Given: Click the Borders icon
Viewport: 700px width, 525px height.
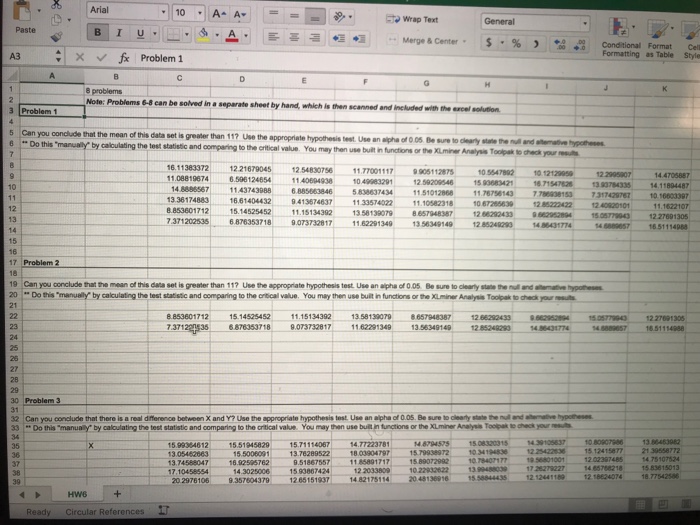Looking at the screenshot, I should (174, 34).
